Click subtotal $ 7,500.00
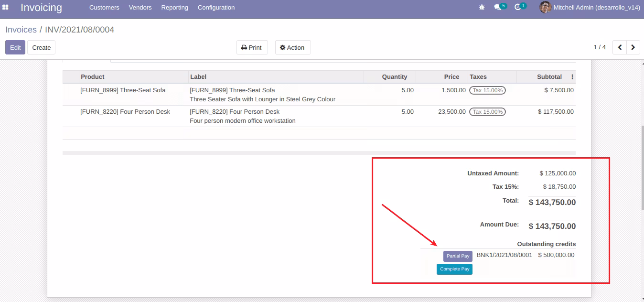Viewport: 644px width, 302px height. coord(559,90)
